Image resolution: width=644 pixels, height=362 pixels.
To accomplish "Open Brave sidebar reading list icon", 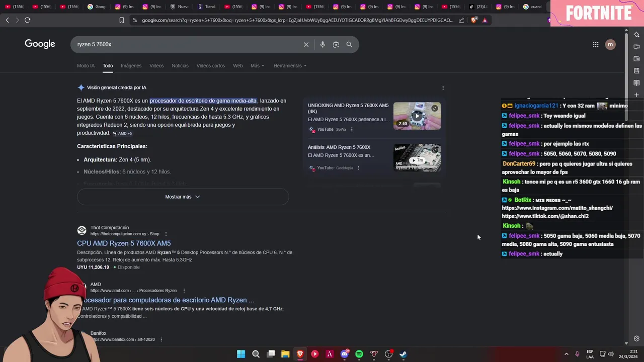I will tap(636, 82).
